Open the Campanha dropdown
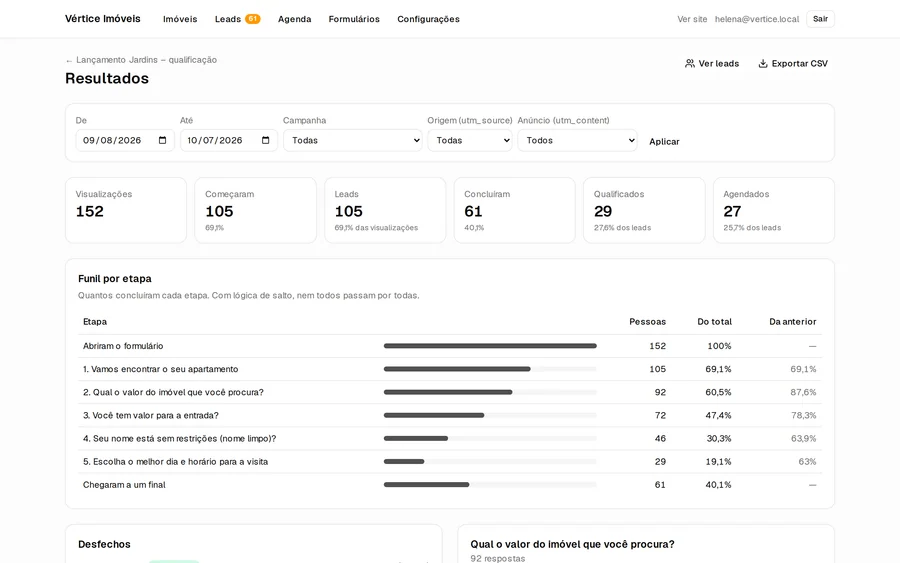Screen dimensions: 900x563 [352, 141]
